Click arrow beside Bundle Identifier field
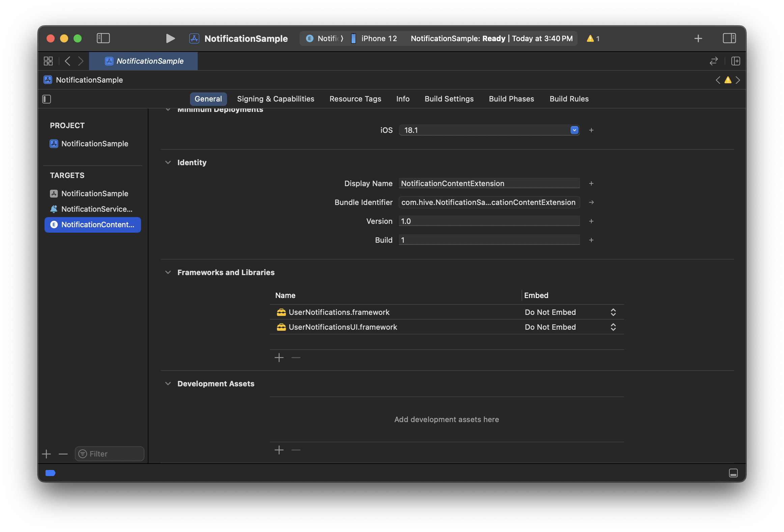The image size is (784, 532). [x=591, y=202]
